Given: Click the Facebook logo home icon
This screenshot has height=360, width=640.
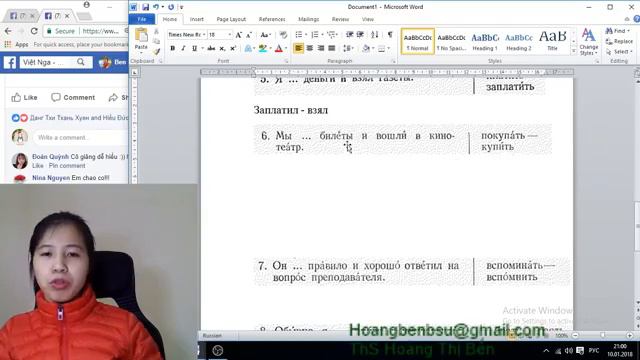Looking at the screenshot, I should [10, 62].
